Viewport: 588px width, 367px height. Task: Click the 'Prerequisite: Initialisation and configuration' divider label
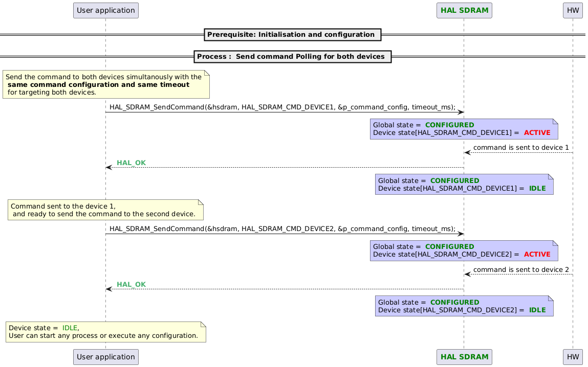point(293,34)
